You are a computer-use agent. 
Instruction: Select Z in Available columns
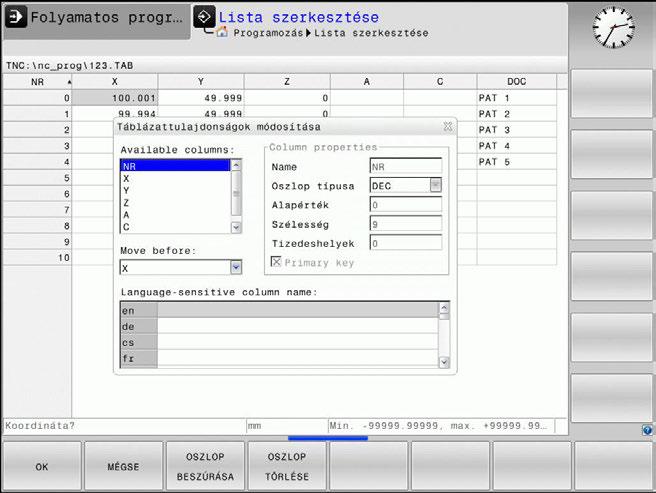point(175,203)
